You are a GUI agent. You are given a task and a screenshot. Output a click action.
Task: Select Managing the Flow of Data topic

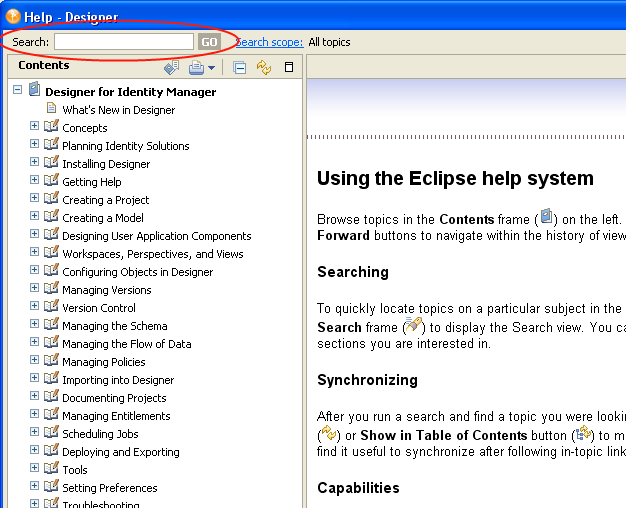[x=127, y=344]
